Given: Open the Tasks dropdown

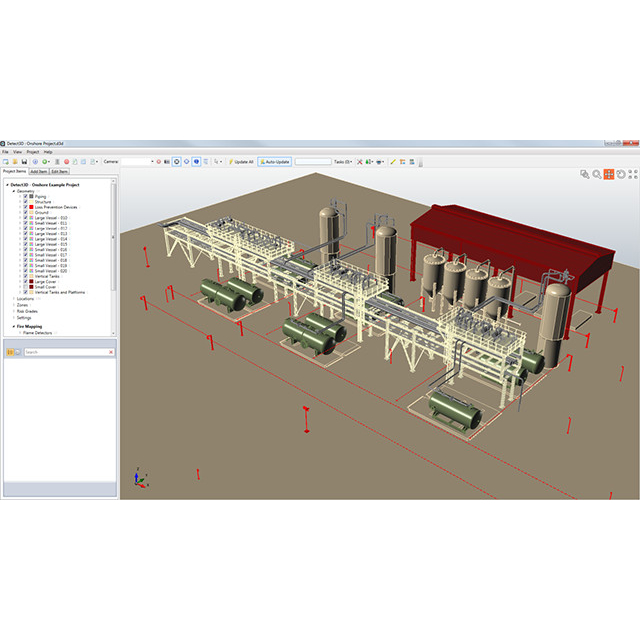Looking at the screenshot, I should [x=343, y=162].
